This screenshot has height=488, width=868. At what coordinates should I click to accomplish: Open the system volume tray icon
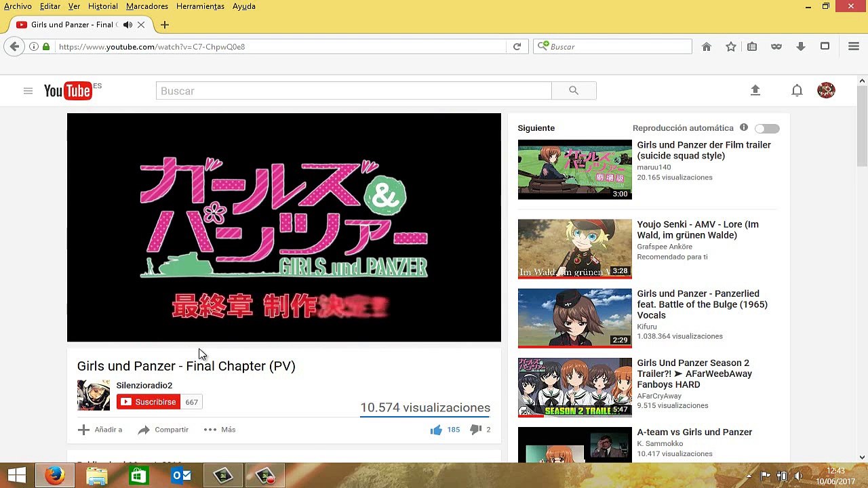798,476
